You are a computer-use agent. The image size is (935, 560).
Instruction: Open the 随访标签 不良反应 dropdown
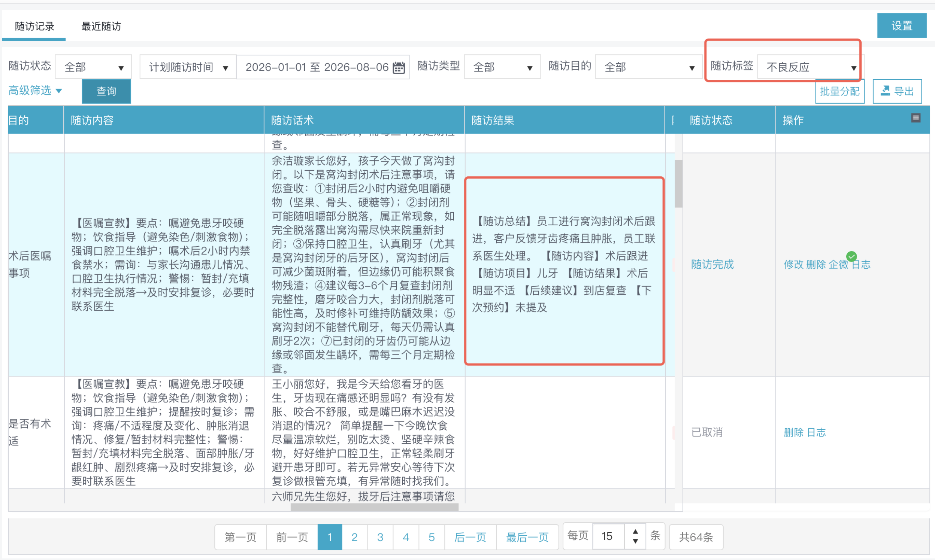[x=811, y=67]
